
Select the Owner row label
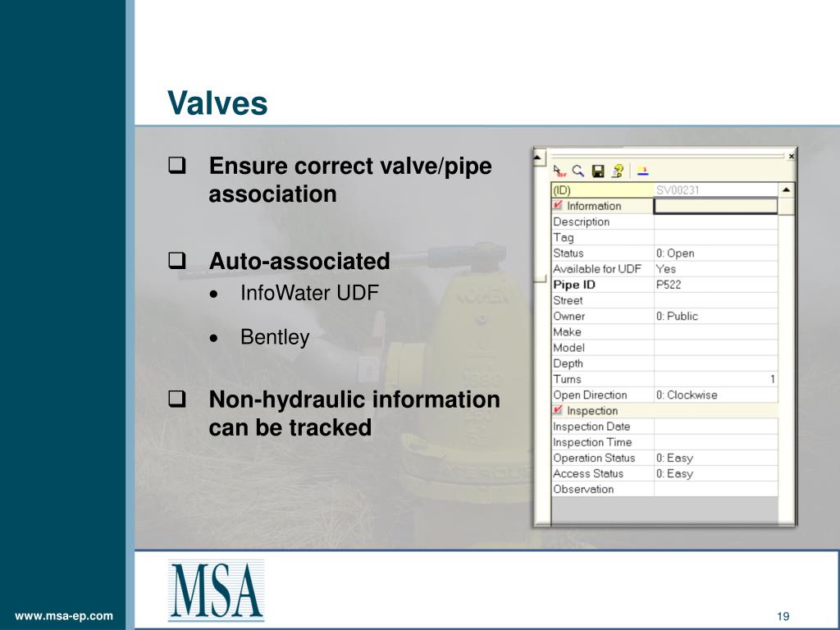603,316
